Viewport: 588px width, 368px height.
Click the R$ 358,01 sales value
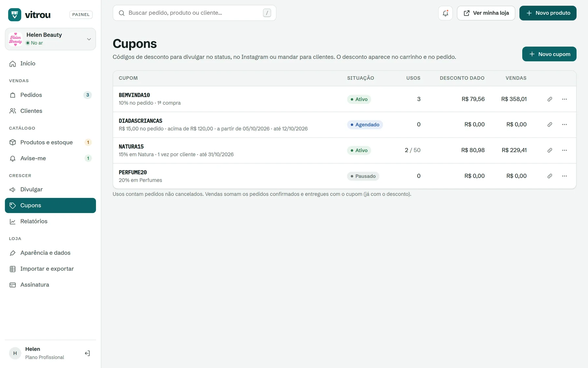(x=514, y=99)
